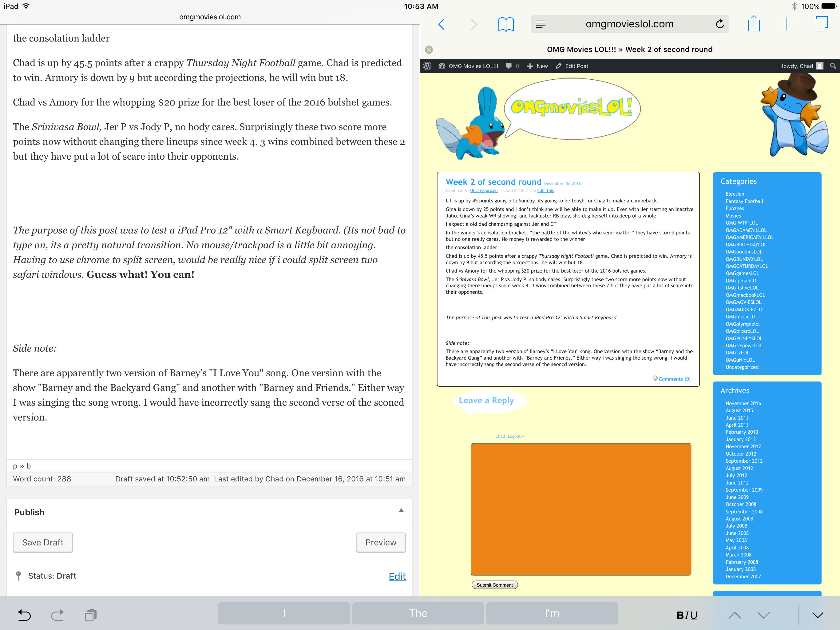Open OMGreviewsLOL category
Screen dimensions: 840x630
tap(743, 345)
